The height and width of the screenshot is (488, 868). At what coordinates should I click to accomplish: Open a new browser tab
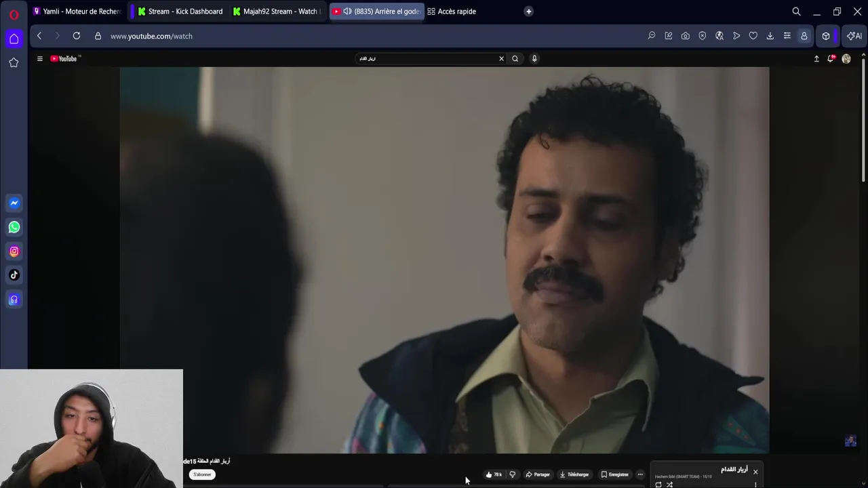click(529, 12)
